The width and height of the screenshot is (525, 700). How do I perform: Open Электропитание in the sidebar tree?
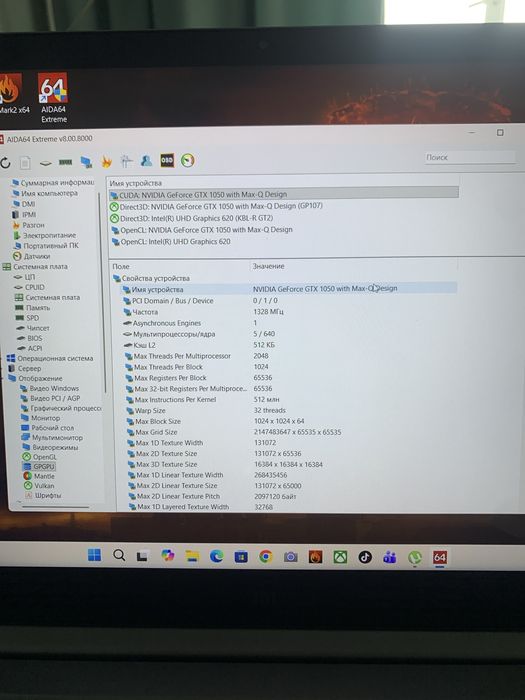pos(45,235)
